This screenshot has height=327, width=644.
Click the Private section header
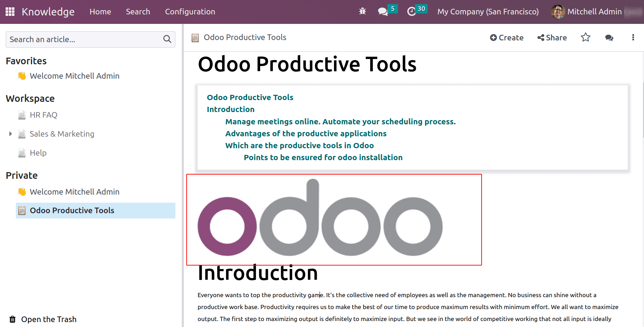(22, 175)
